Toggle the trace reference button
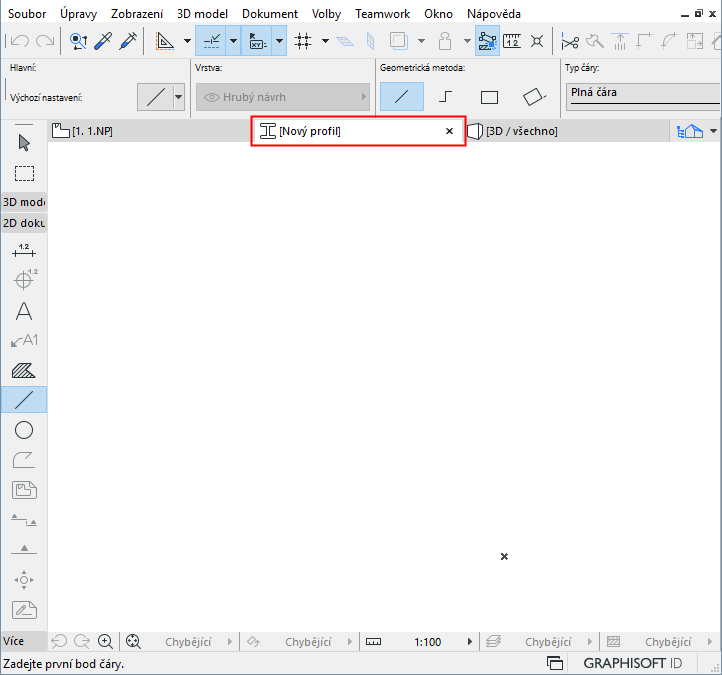722x675 pixels. coord(398,41)
